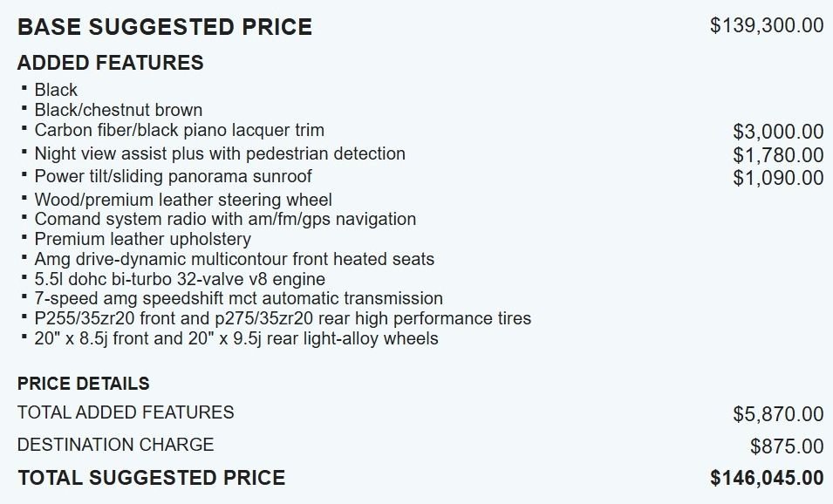Image resolution: width=833 pixels, height=504 pixels.
Task: Select the Premium leather upholstery item
Action: (x=142, y=239)
